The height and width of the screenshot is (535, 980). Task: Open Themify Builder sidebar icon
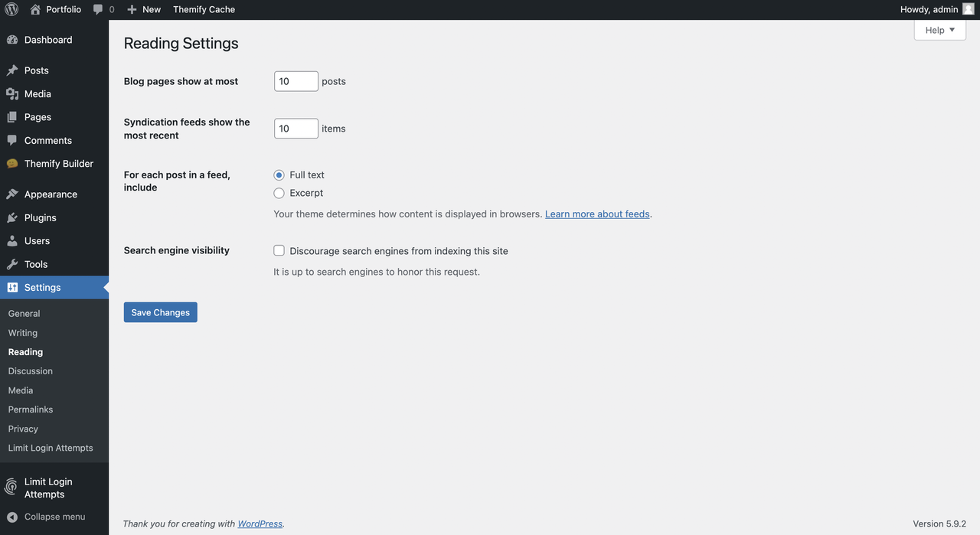[12, 164]
